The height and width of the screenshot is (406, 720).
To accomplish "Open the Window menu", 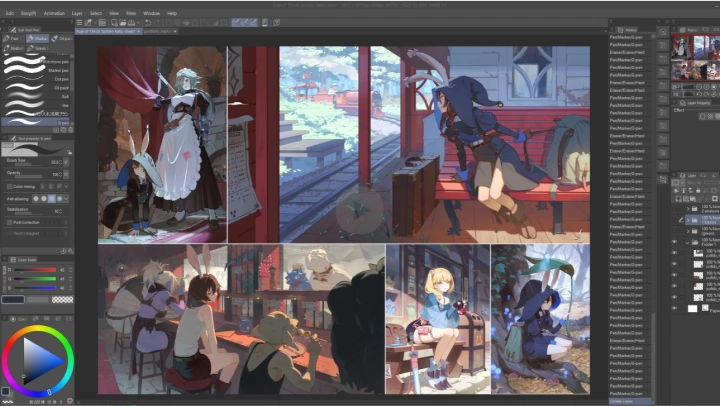I will pos(152,13).
